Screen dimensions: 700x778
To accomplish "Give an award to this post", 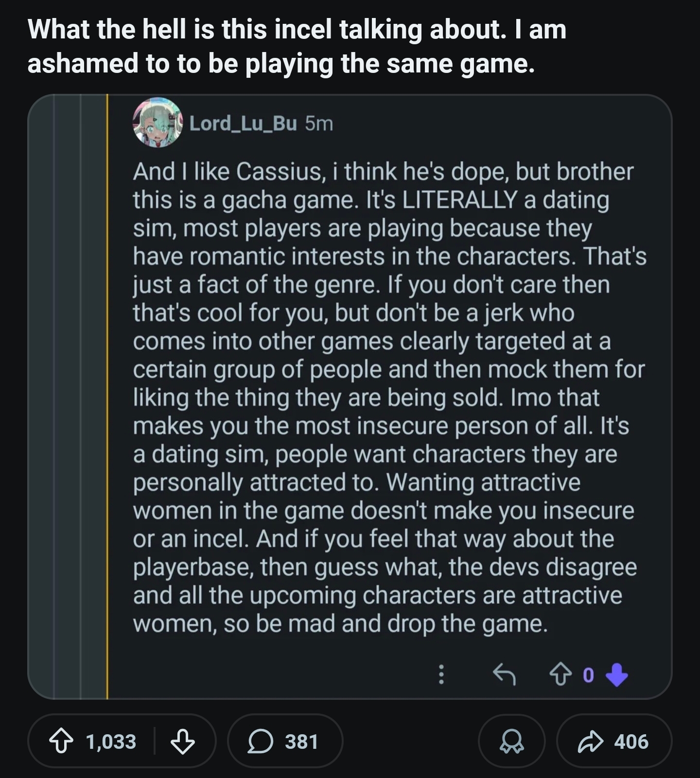I will point(512,742).
